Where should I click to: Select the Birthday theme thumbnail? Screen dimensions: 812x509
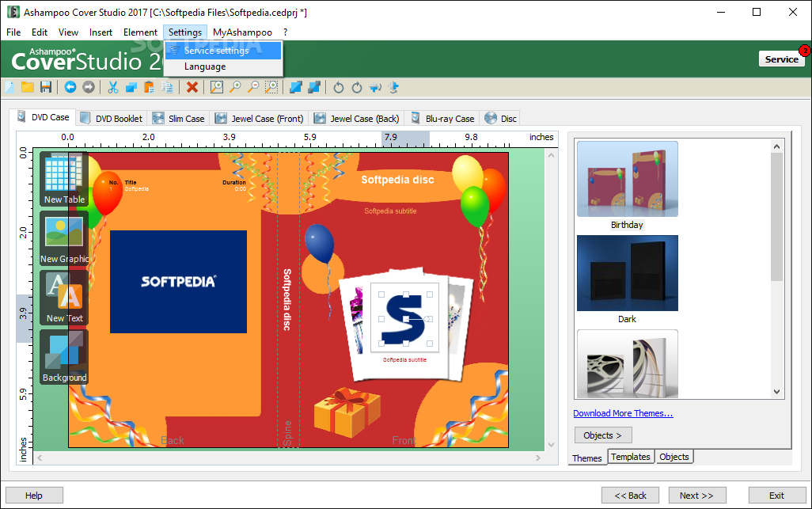627,179
